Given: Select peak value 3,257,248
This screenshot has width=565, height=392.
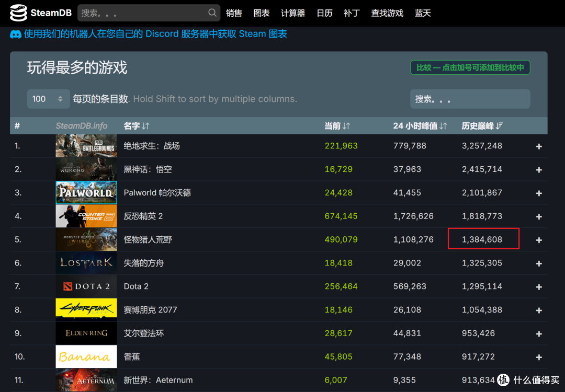Looking at the screenshot, I should click(x=482, y=146).
